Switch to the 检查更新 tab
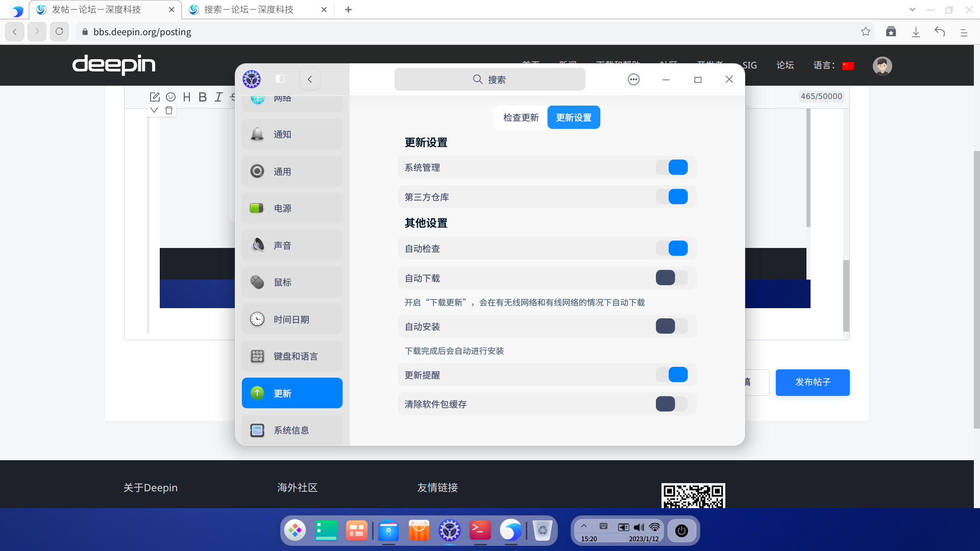980x551 pixels. point(521,118)
